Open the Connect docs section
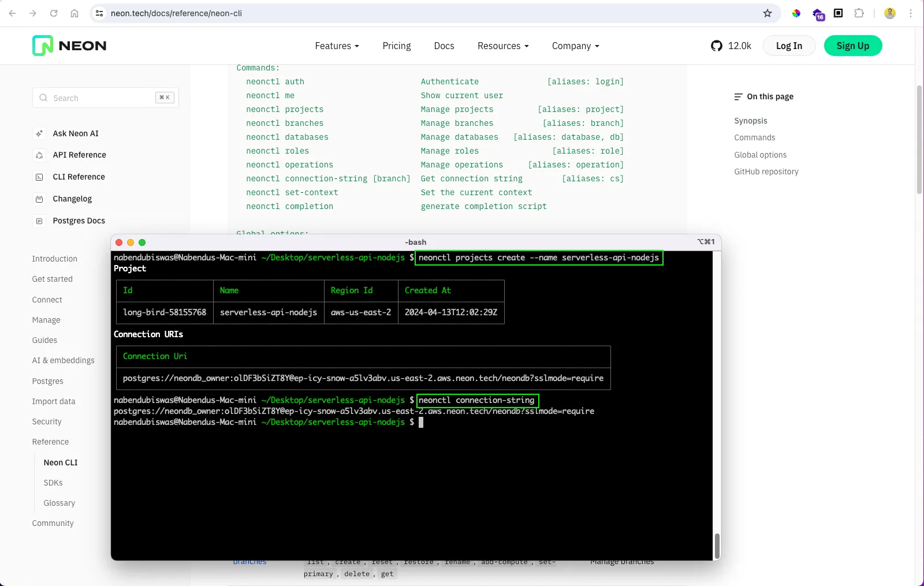 pos(47,300)
